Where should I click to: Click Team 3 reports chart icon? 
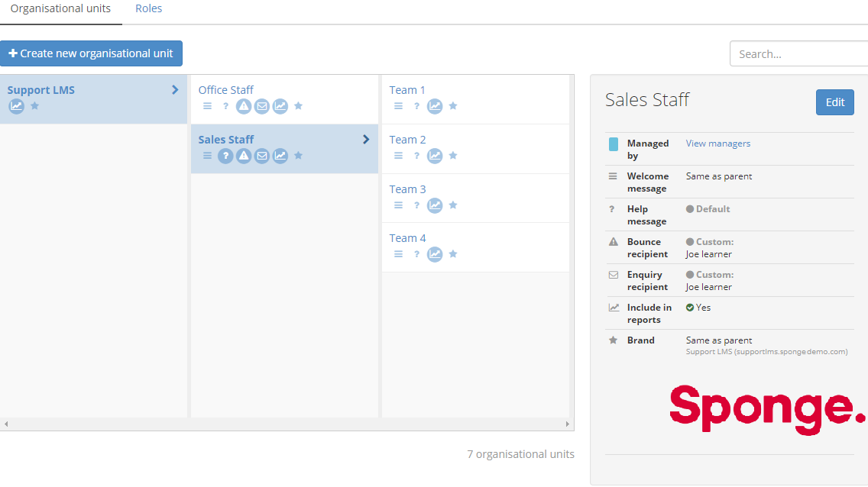tap(435, 205)
